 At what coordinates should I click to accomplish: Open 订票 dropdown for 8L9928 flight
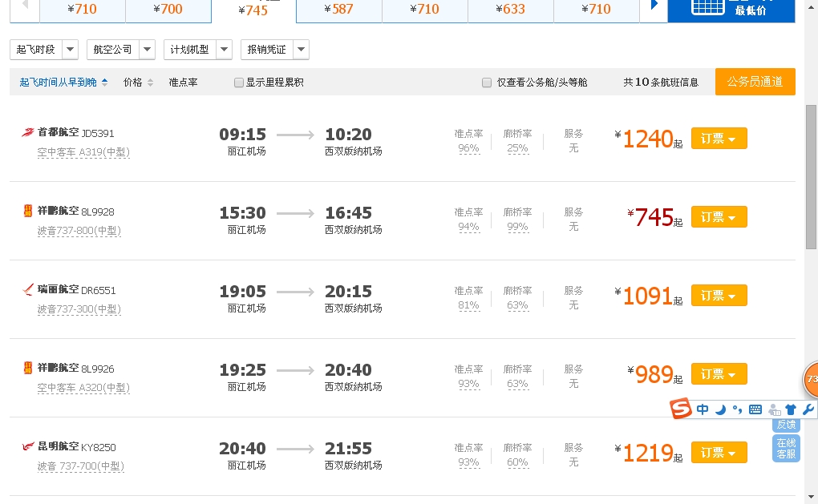[719, 217]
